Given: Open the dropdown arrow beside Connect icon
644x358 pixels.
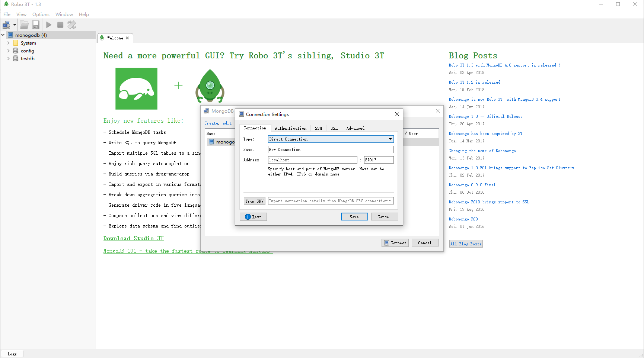Looking at the screenshot, I should point(15,25).
